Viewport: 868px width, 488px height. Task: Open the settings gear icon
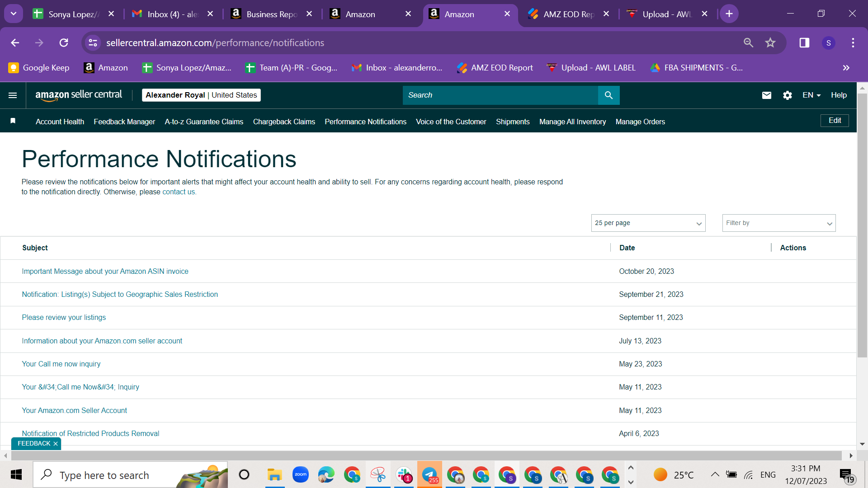coord(787,95)
